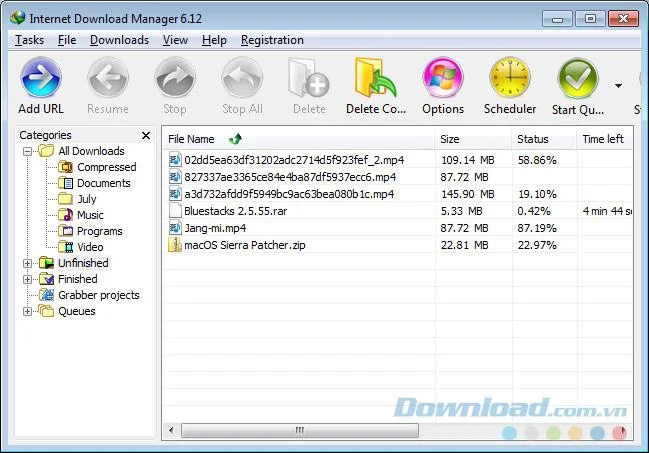Click the zip file icon beside macOS Sierra Patcher
649x453 pixels.
[x=175, y=245]
